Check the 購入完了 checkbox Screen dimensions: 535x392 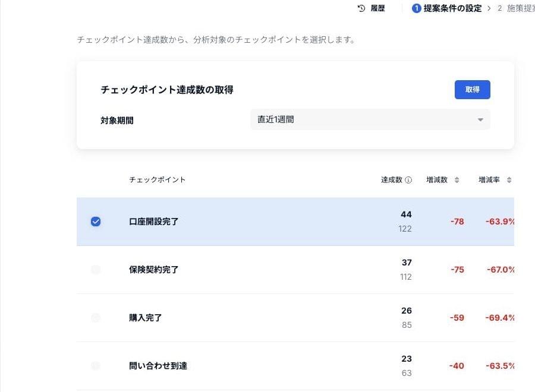(x=96, y=318)
